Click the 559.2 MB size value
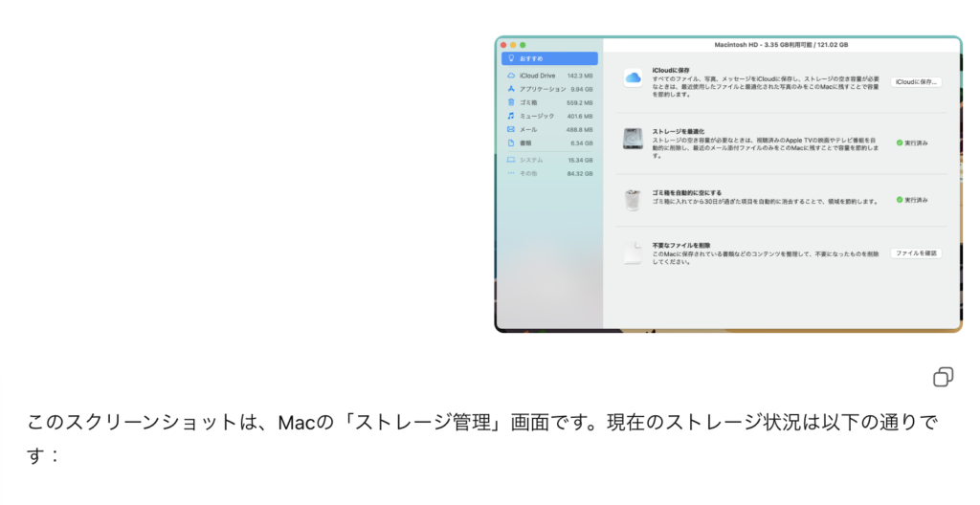Screen dimensions: 980x505 (579, 103)
